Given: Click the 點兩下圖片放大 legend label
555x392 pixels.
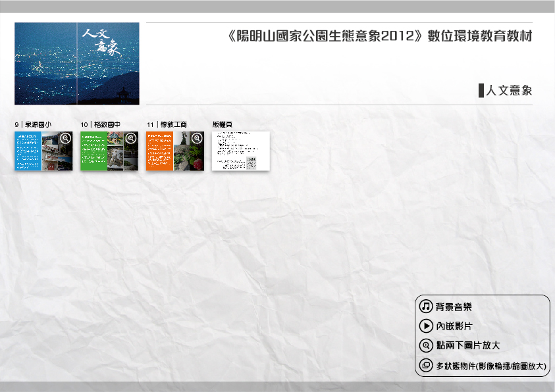Looking at the screenshot, I should click(x=468, y=345).
